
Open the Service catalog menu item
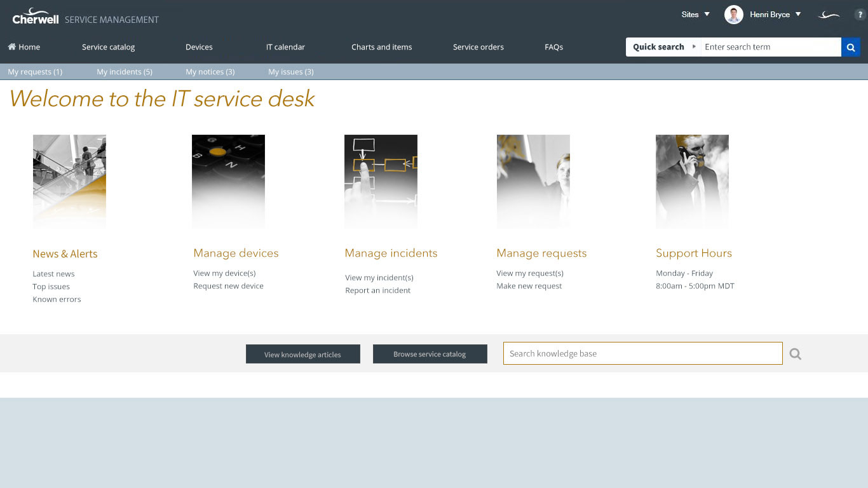pos(108,47)
